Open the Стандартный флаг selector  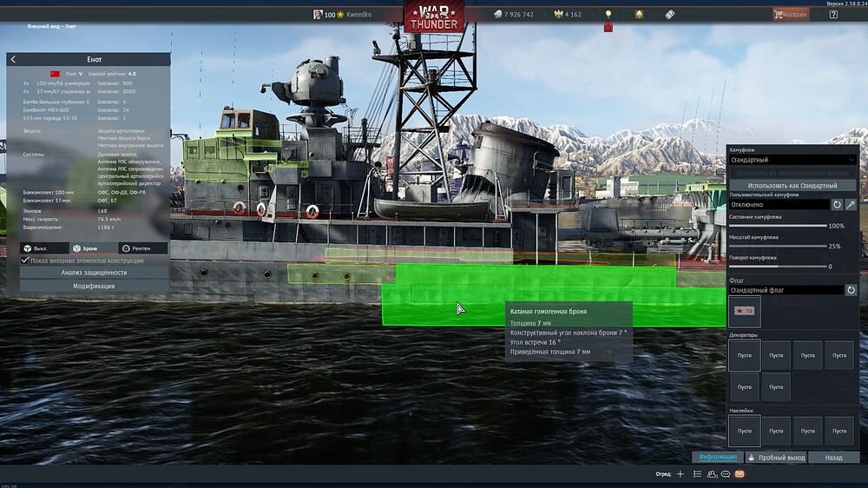[x=786, y=290]
